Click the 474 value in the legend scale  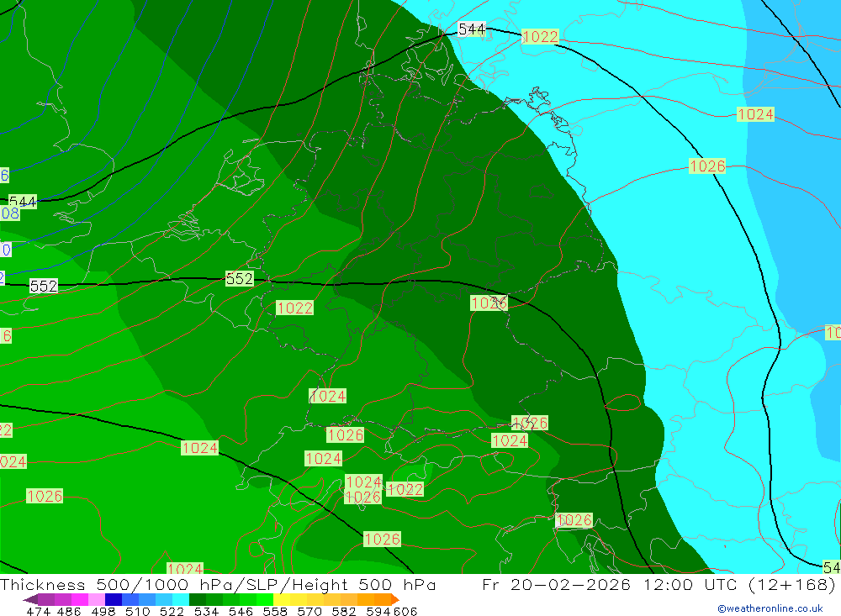pyautogui.click(x=39, y=611)
